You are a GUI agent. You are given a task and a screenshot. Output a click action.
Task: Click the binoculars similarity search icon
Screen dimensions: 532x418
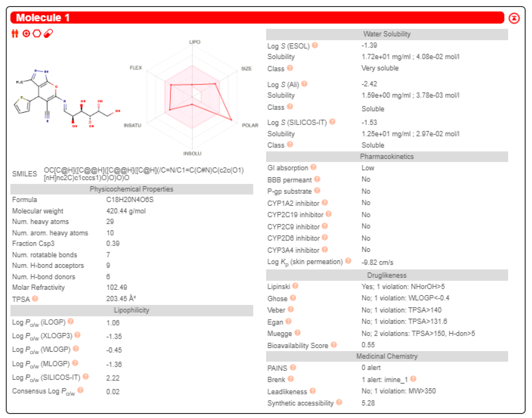pyautogui.click(x=15, y=34)
